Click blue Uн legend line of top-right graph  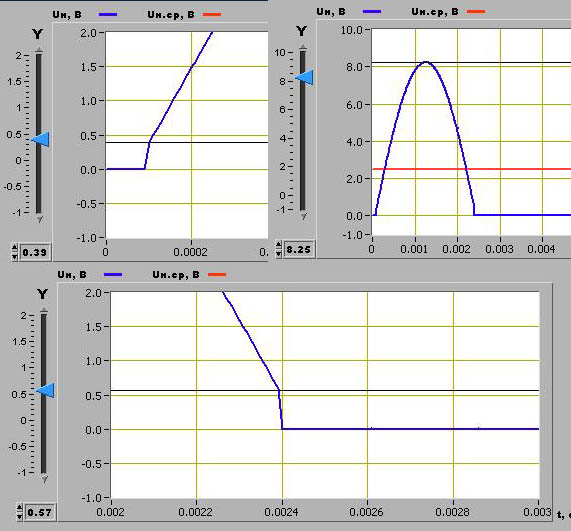[x=372, y=12]
